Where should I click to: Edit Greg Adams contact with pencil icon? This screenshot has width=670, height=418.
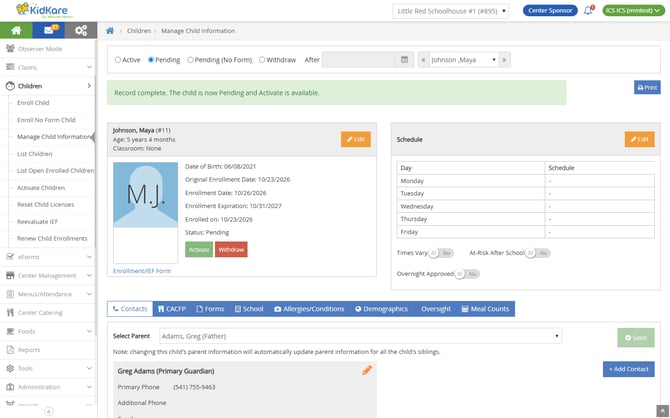point(367,370)
